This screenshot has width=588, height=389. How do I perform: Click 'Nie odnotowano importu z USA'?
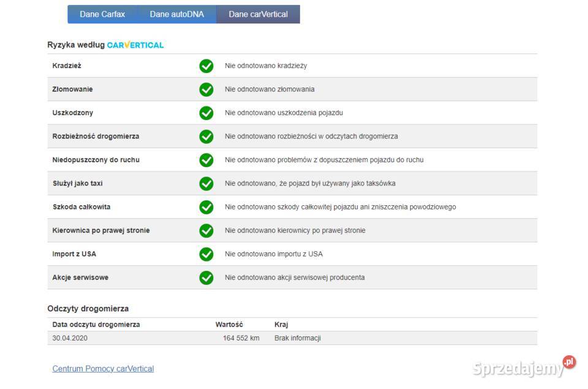click(x=274, y=254)
